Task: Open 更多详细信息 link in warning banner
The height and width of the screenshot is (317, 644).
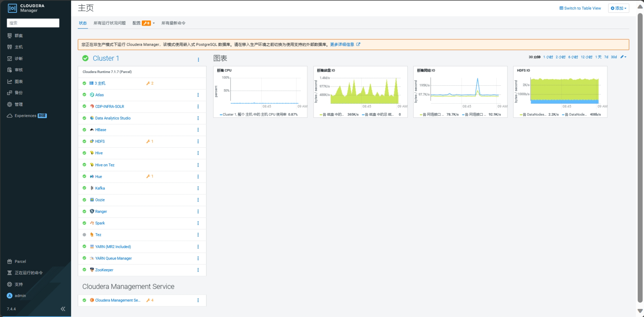Action: tap(345, 44)
